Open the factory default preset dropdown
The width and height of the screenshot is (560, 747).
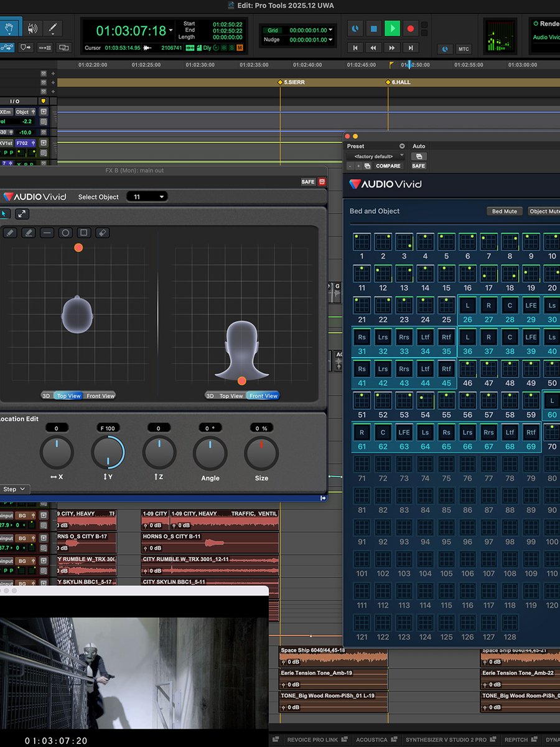pyautogui.click(x=375, y=156)
